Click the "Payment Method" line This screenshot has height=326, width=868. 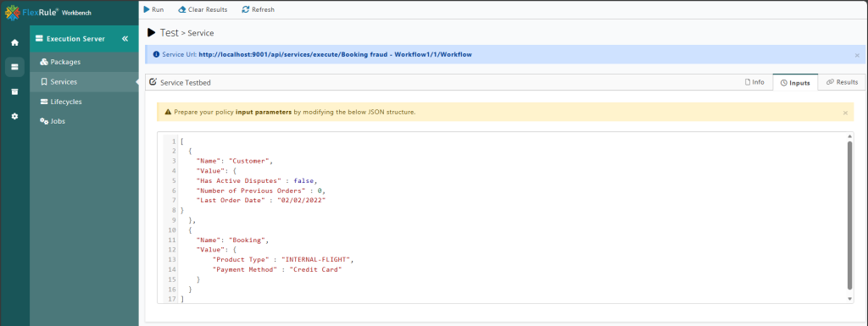point(277,269)
